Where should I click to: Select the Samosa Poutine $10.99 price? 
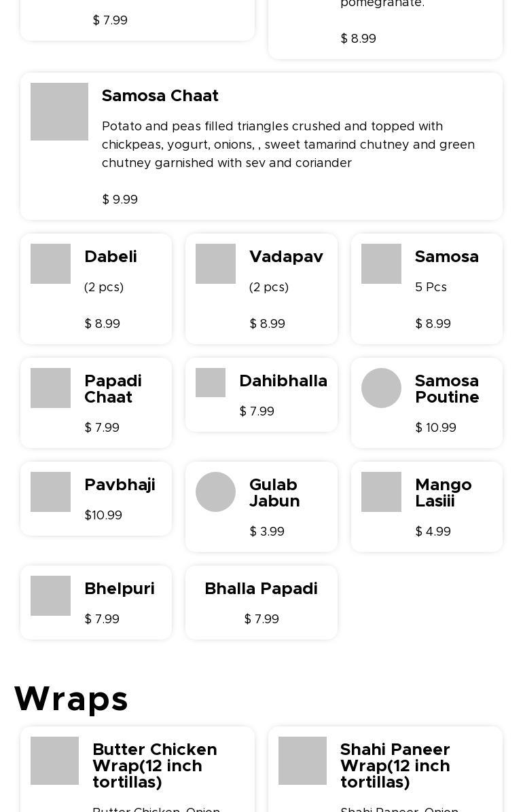pyautogui.click(x=435, y=428)
